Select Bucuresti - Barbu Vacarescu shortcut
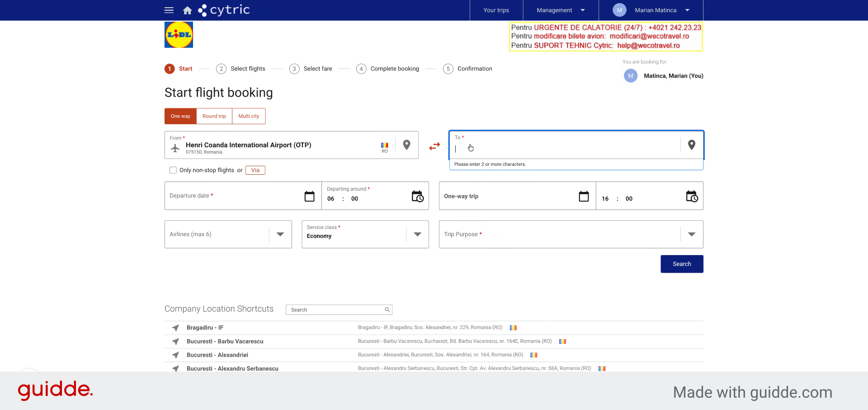 pos(225,341)
